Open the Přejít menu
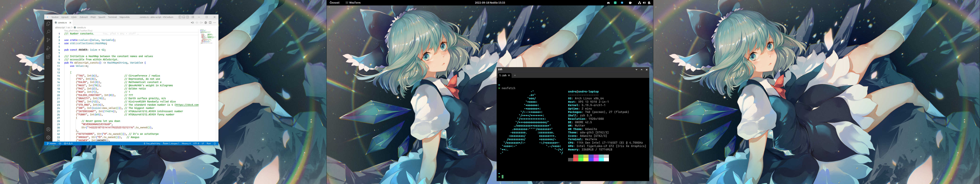 point(93,17)
